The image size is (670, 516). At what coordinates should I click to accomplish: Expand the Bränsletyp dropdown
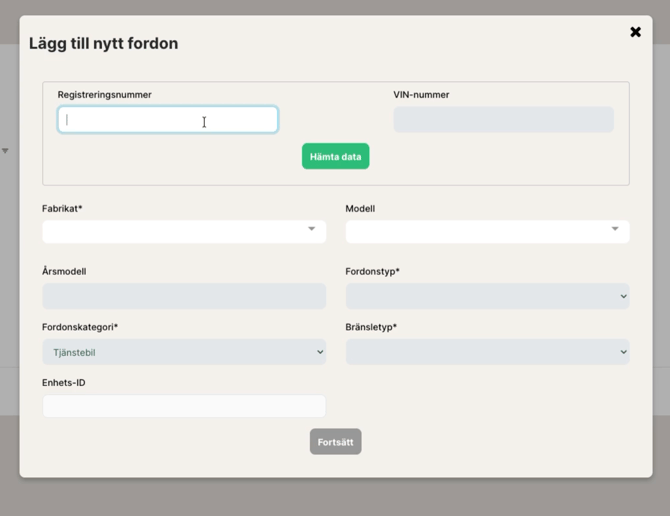(480, 352)
